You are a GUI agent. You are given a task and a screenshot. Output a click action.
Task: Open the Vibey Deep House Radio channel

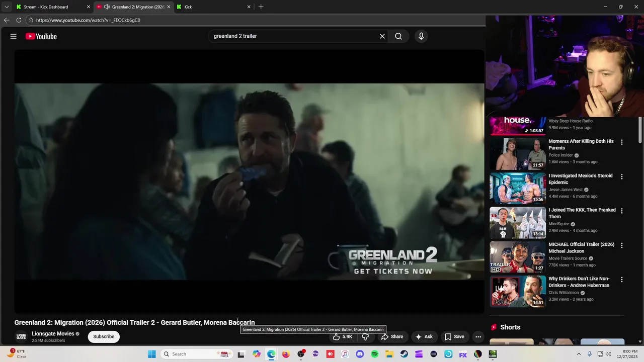571,121
